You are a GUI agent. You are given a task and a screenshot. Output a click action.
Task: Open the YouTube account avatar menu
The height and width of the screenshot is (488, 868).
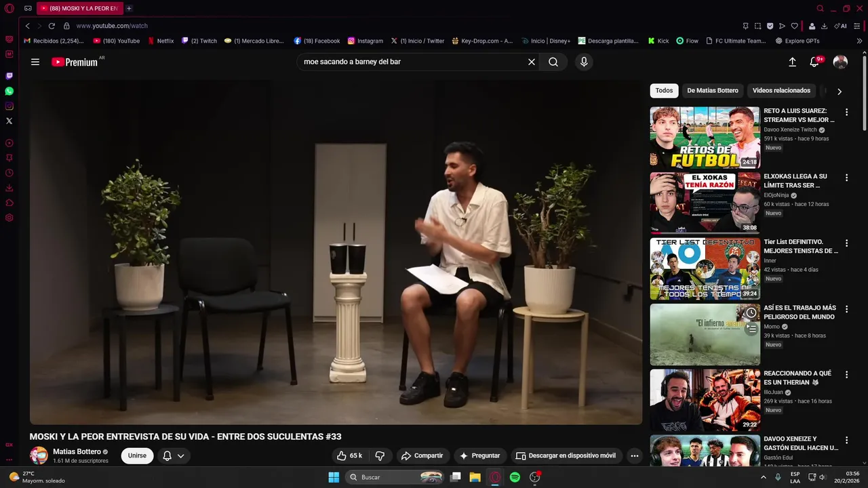[x=840, y=62]
